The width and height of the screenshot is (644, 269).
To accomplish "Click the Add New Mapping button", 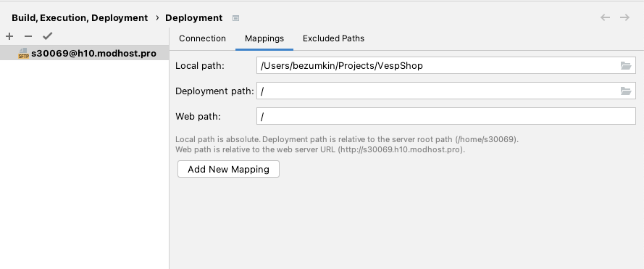I will tap(228, 169).
